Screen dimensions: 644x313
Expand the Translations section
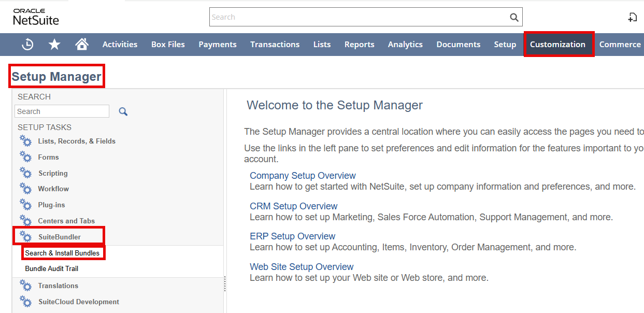(x=58, y=286)
